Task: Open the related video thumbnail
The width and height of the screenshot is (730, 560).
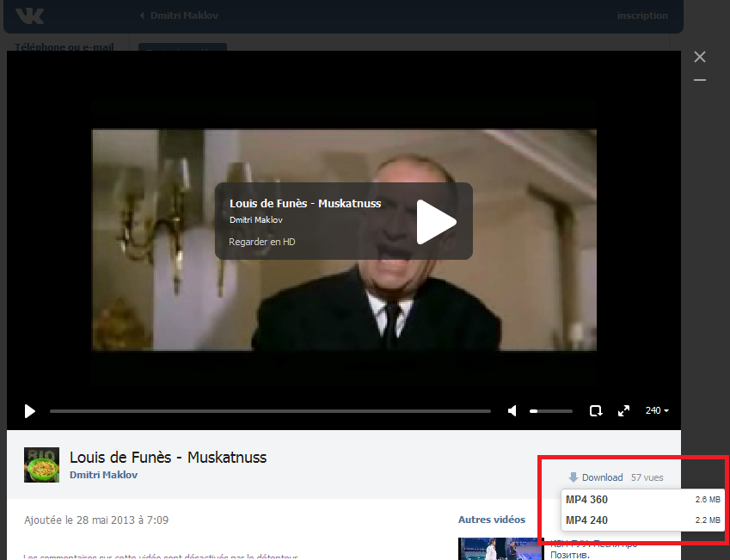Action: pyautogui.click(x=500, y=549)
